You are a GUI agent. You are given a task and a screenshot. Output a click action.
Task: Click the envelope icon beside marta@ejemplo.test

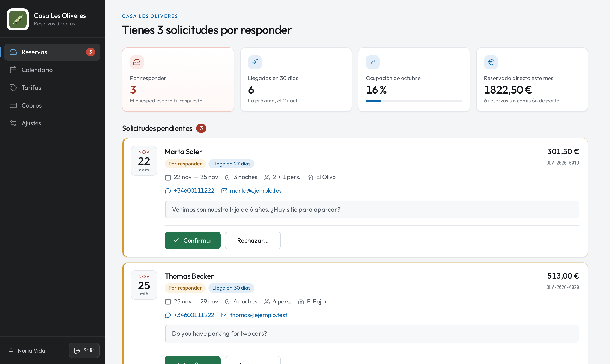[x=224, y=191]
